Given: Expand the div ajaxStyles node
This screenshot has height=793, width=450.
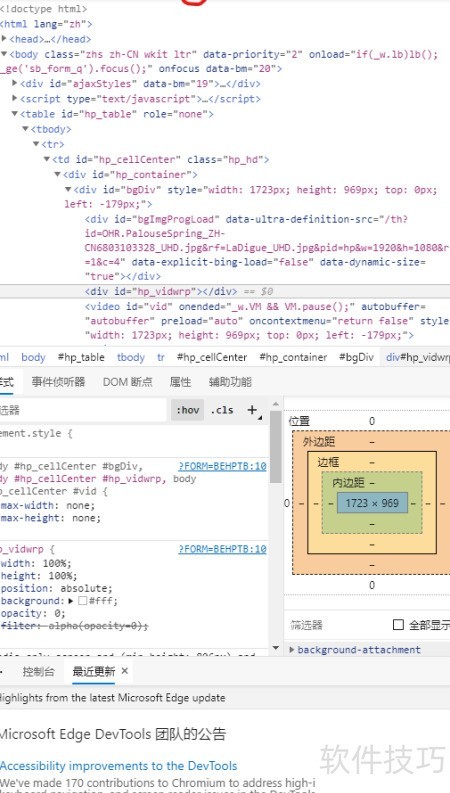Looking at the screenshot, I should click(15, 83).
